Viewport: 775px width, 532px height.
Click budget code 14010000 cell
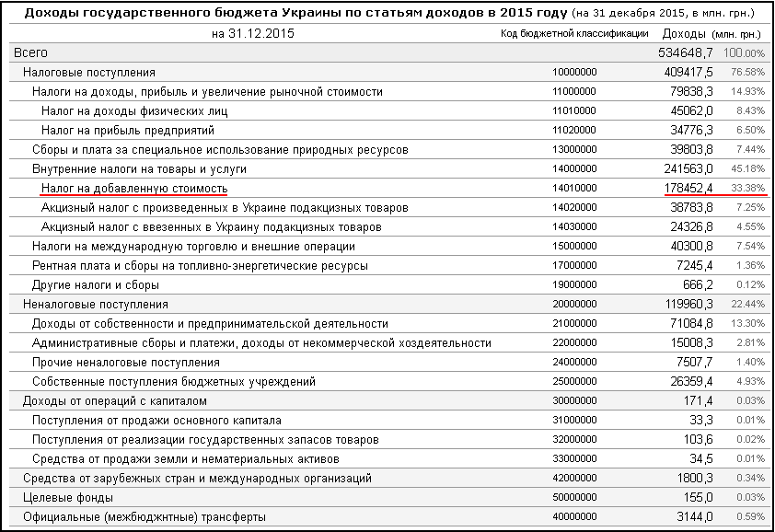tap(574, 189)
